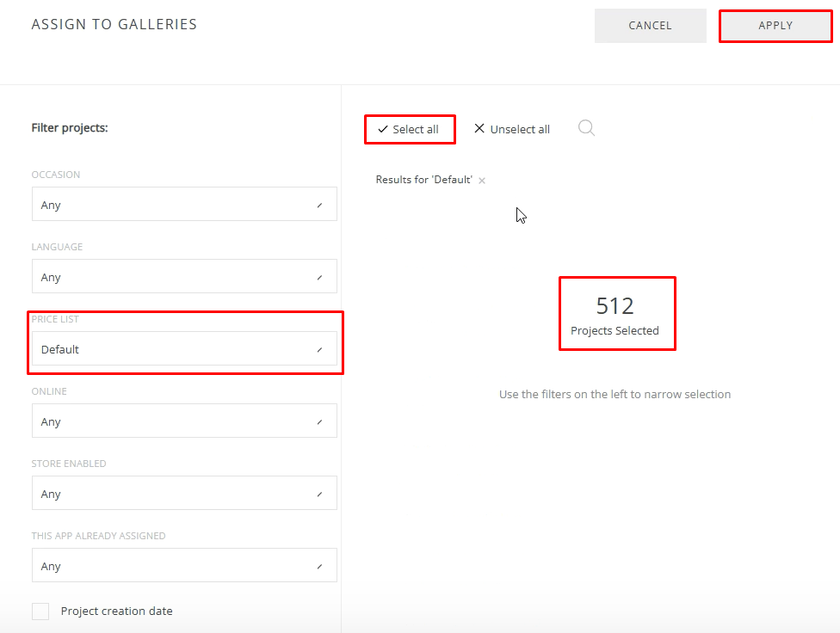Viewport: 840px width, 633px height.
Task: Click the Unselect all X icon
Action: point(479,129)
